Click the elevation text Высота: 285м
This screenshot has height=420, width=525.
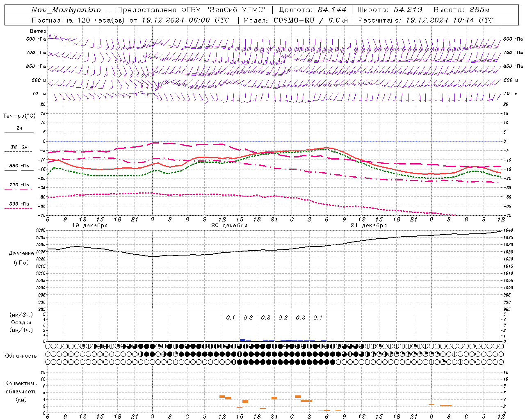[461, 10]
